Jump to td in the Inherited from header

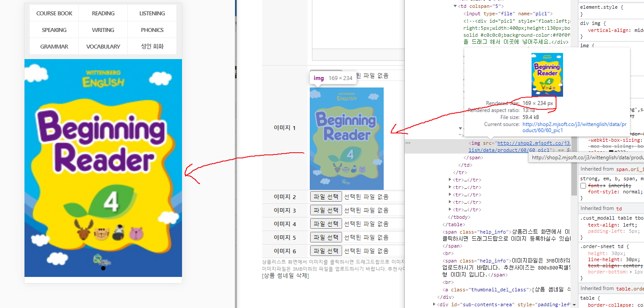click(x=619, y=208)
